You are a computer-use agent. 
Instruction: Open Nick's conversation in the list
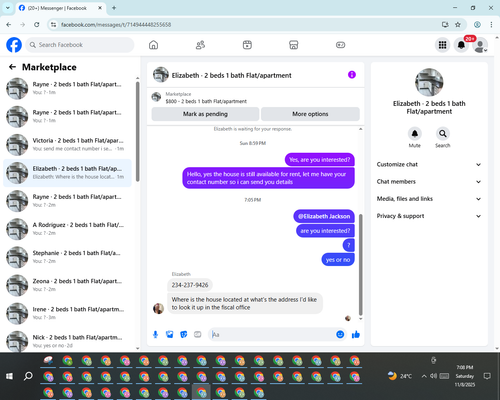pyautogui.click(x=68, y=341)
